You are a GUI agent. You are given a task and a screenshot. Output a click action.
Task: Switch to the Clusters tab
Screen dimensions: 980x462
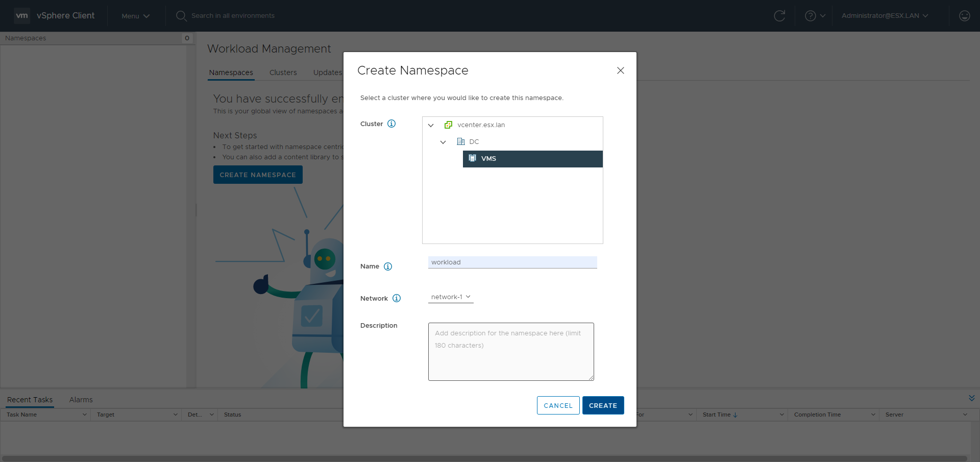pos(283,72)
